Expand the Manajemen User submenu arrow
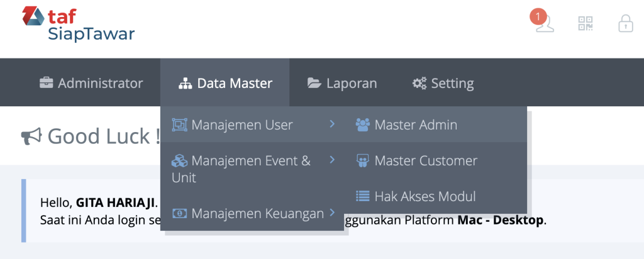The image size is (644, 259). click(x=332, y=124)
